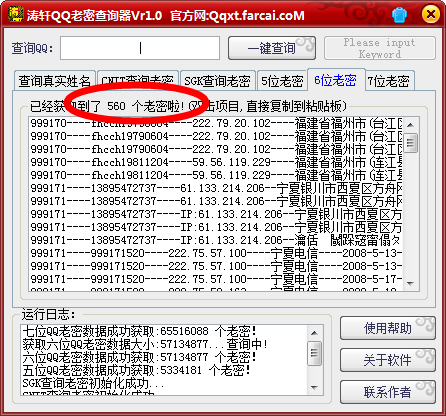The height and width of the screenshot is (416, 446).
Task: Click log line 五位QQ老密数据成功获取:5334181
Action: pyautogui.click(x=136, y=370)
